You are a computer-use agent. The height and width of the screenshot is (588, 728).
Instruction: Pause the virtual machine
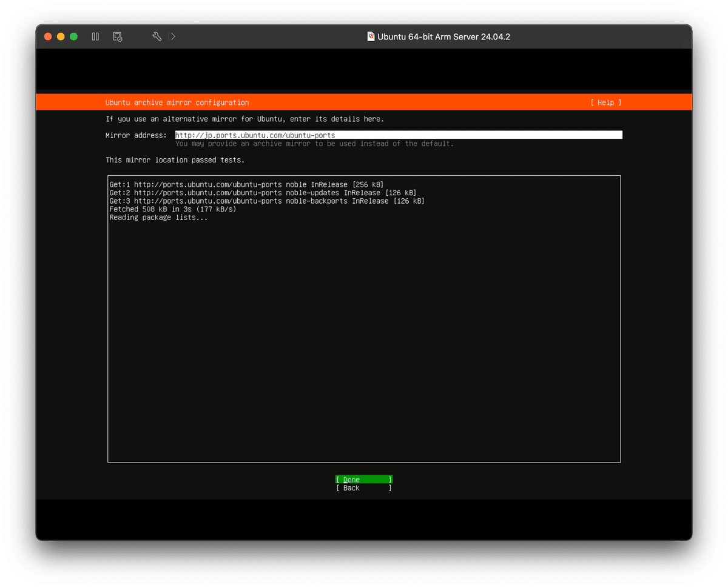(x=95, y=37)
